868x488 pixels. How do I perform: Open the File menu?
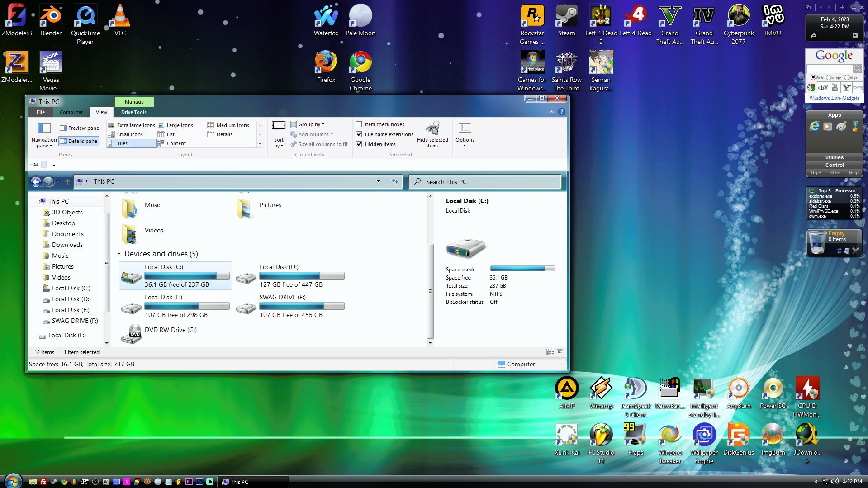(x=40, y=112)
